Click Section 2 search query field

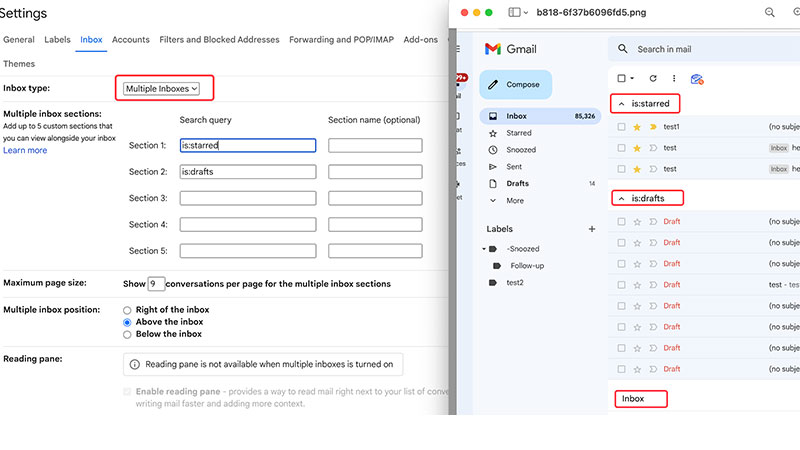248,172
